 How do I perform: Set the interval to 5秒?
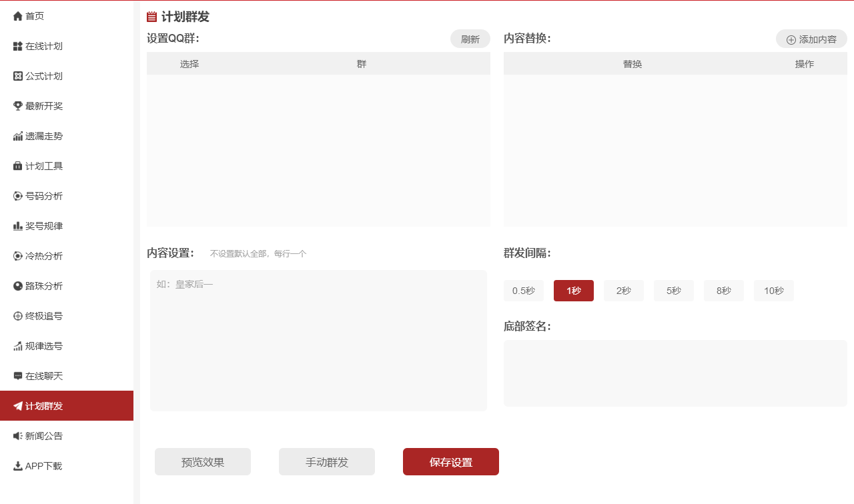(x=674, y=291)
